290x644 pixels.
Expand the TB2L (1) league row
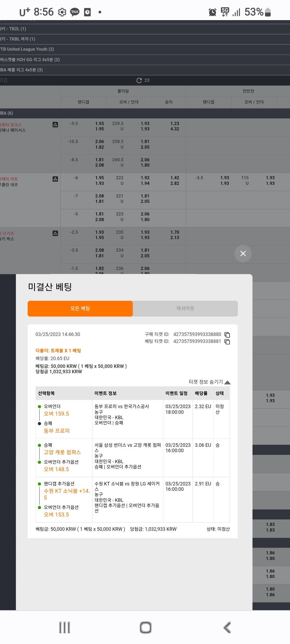(145, 29)
